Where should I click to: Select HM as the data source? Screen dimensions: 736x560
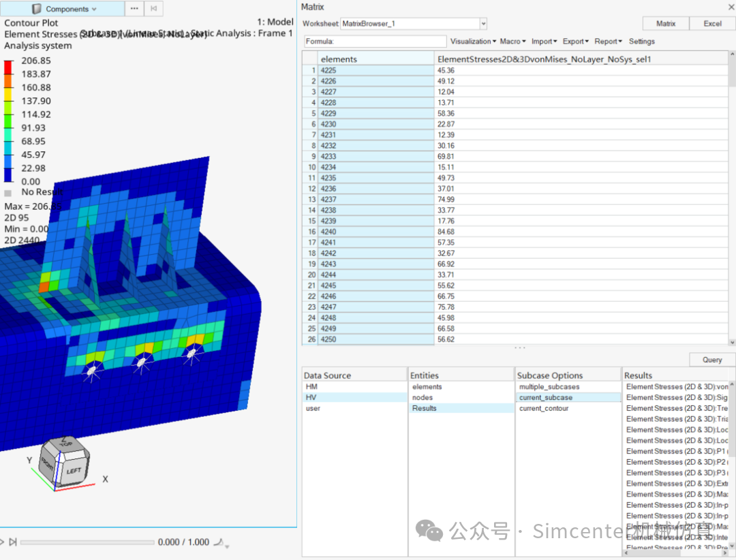pyautogui.click(x=311, y=386)
